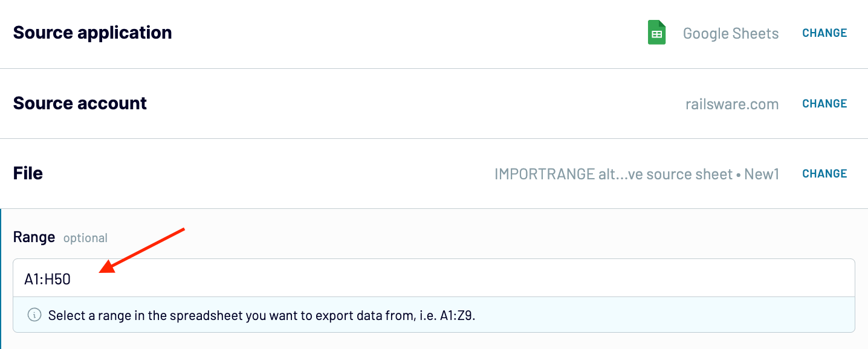The height and width of the screenshot is (349, 868).
Task: Click the New1 sheet name
Action: pyautogui.click(x=762, y=174)
